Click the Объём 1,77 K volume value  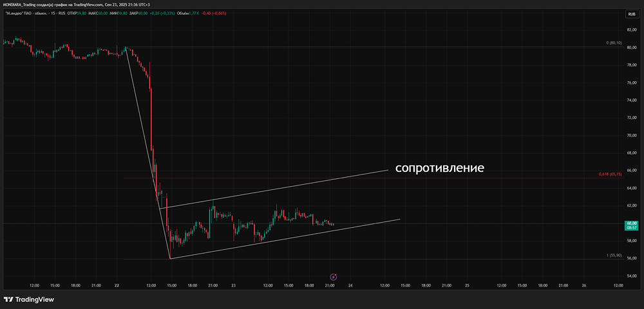pos(187,13)
